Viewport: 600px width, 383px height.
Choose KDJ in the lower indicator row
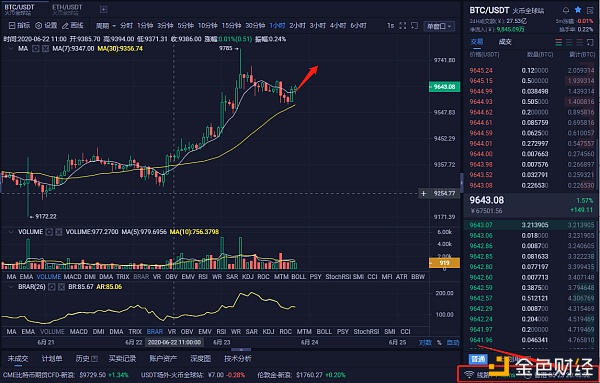point(269,332)
